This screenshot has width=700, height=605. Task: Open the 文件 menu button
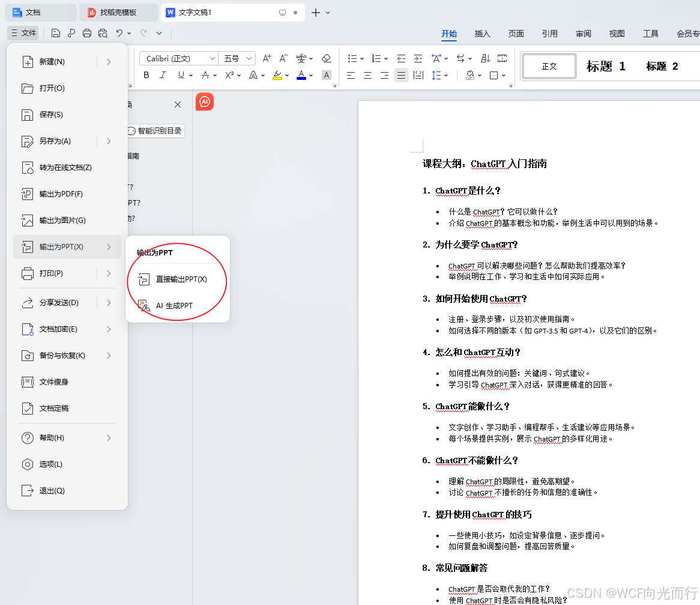coord(23,33)
